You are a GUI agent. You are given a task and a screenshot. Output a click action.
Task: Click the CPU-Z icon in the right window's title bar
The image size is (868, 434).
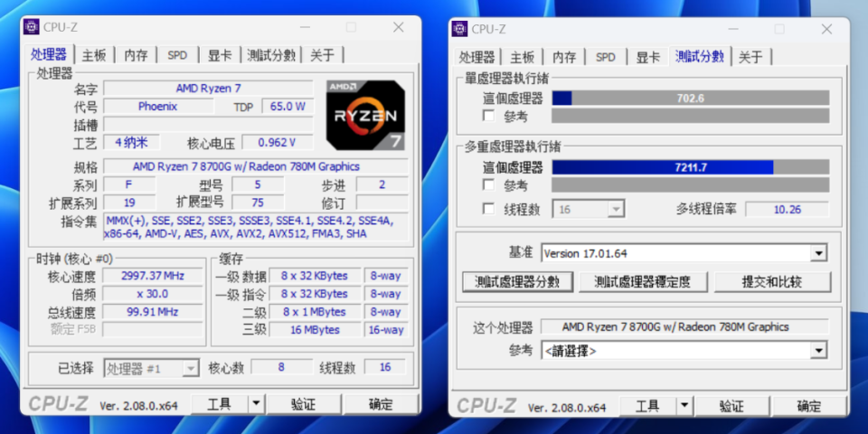pos(460,29)
